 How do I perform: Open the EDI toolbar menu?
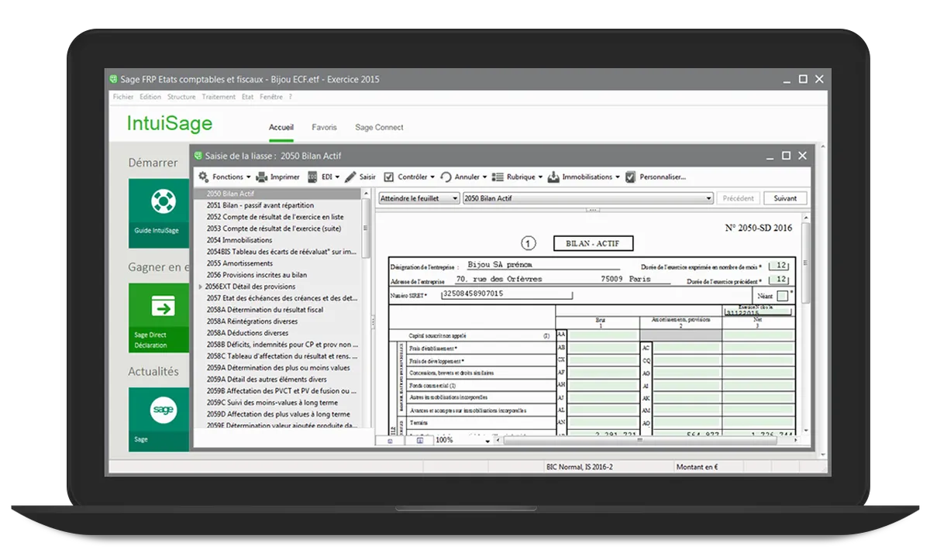313,177
